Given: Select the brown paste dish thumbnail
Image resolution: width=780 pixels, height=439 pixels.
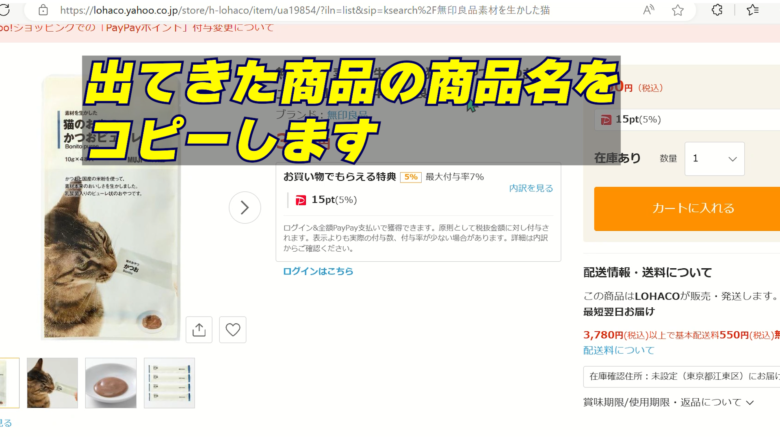Looking at the screenshot, I should [x=111, y=383].
